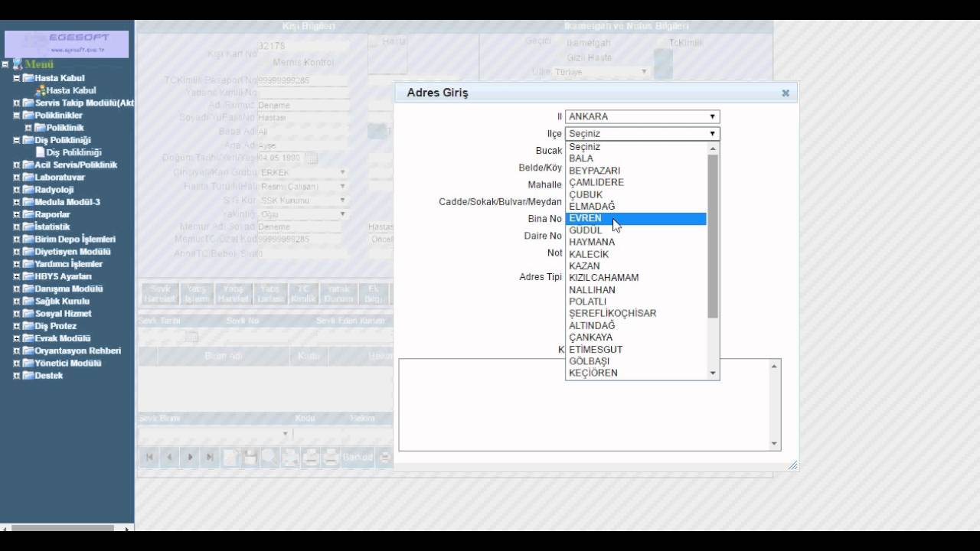Click the Hasta Kabul person icon in menu
This screenshot has width=980, height=551.
[40, 90]
